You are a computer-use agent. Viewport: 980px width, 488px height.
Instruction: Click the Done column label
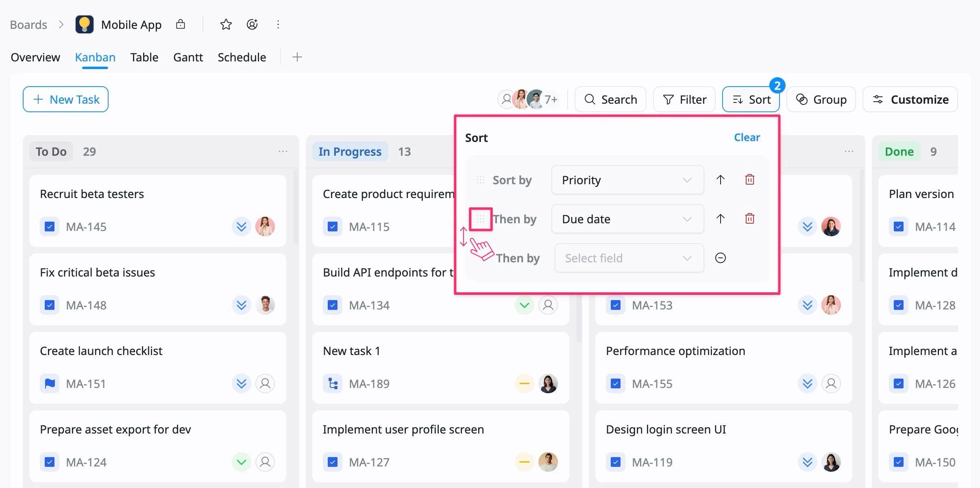coord(899,151)
